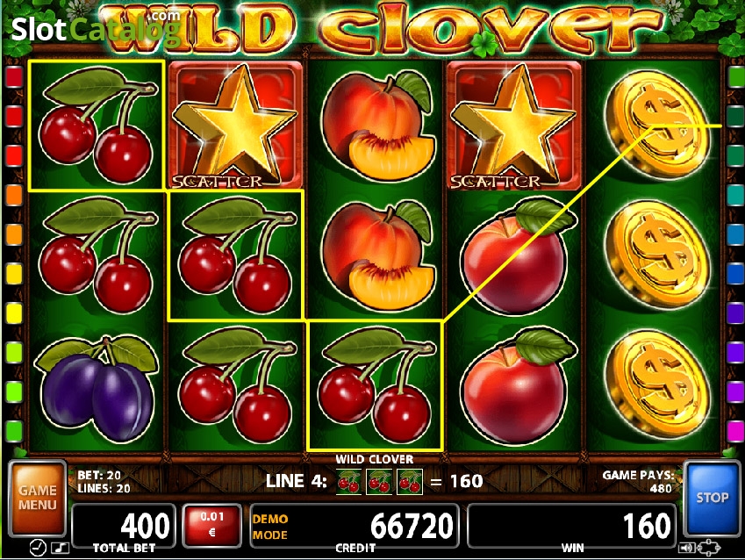Viewport: 745px width, 560px height.
Task: Click the Scatter star on the second reel
Action: pos(236,126)
